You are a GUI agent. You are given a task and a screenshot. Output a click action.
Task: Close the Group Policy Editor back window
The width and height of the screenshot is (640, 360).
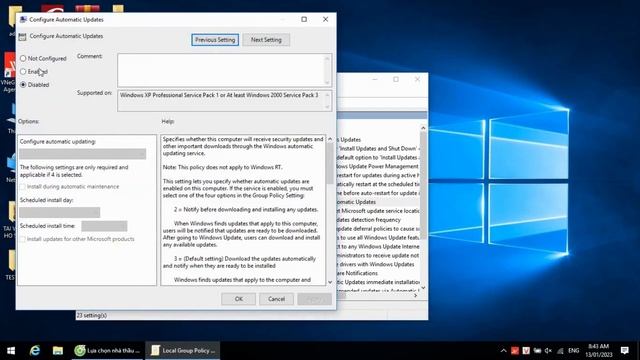coord(417,79)
